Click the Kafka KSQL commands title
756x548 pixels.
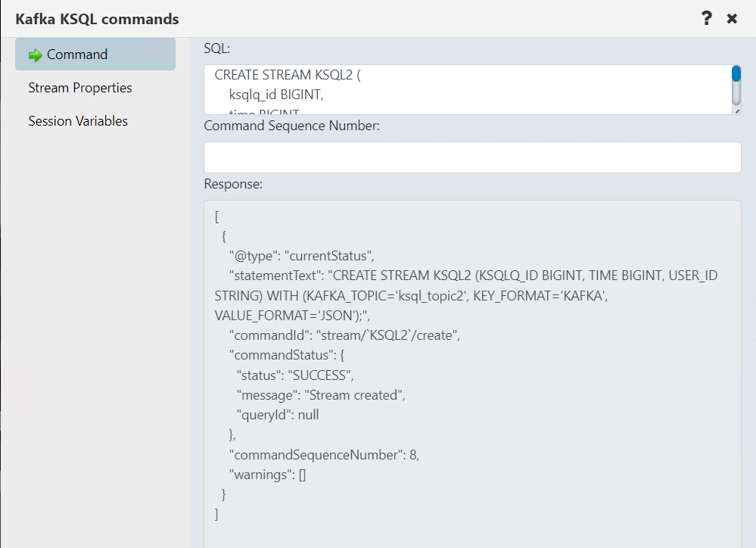pos(97,19)
